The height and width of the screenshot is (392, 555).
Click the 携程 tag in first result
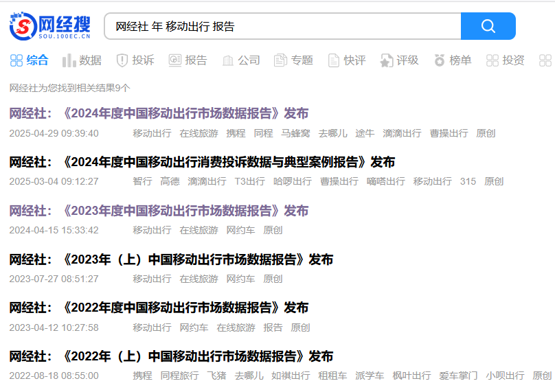[236, 133]
